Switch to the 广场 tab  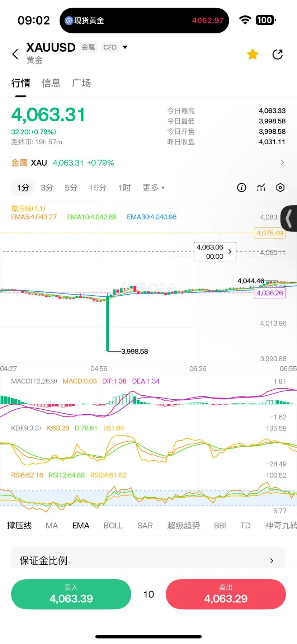81,83
